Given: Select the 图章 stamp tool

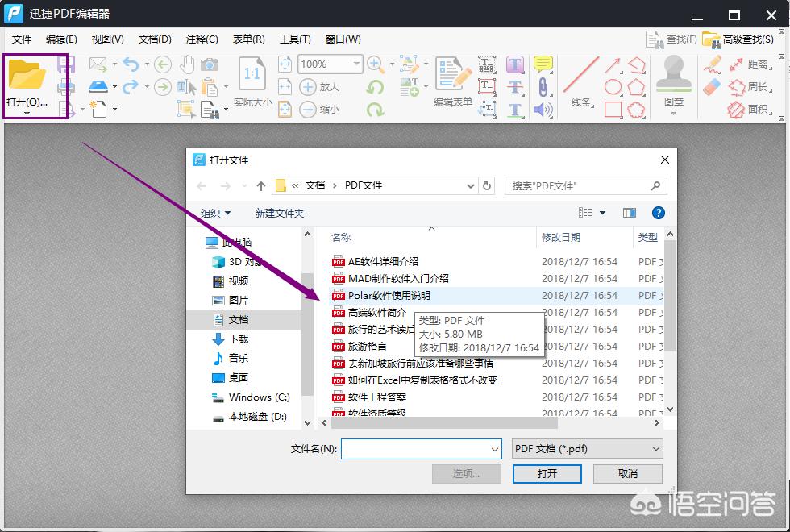Looking at the screenshot, I should (x=675, y=75).
